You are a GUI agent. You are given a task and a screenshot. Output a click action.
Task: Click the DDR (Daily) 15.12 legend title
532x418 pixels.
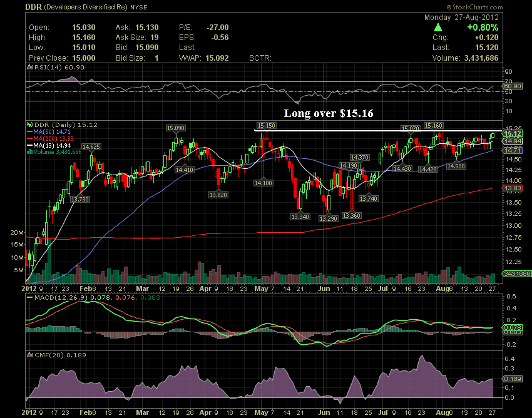click(x=66, y=125)
